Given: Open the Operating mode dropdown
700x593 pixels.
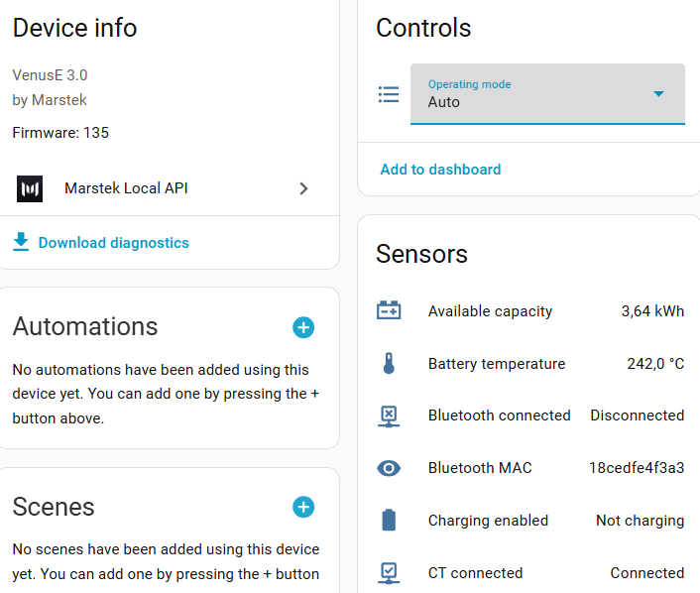Looking at the screenshot, I should (x=535, y=94).
